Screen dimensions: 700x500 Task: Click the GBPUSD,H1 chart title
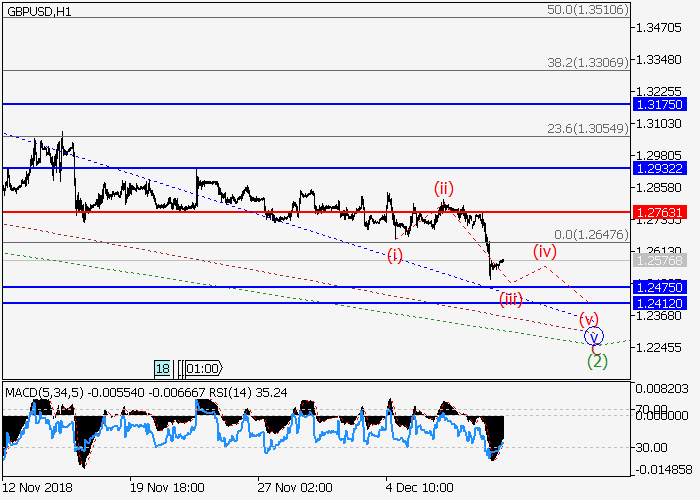(39, 12)
